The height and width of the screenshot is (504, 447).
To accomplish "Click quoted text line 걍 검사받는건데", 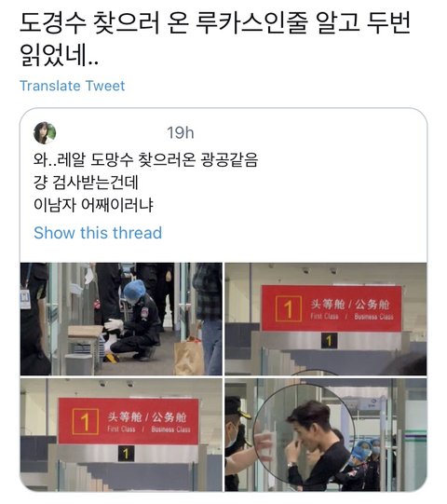I will point(86,183).
